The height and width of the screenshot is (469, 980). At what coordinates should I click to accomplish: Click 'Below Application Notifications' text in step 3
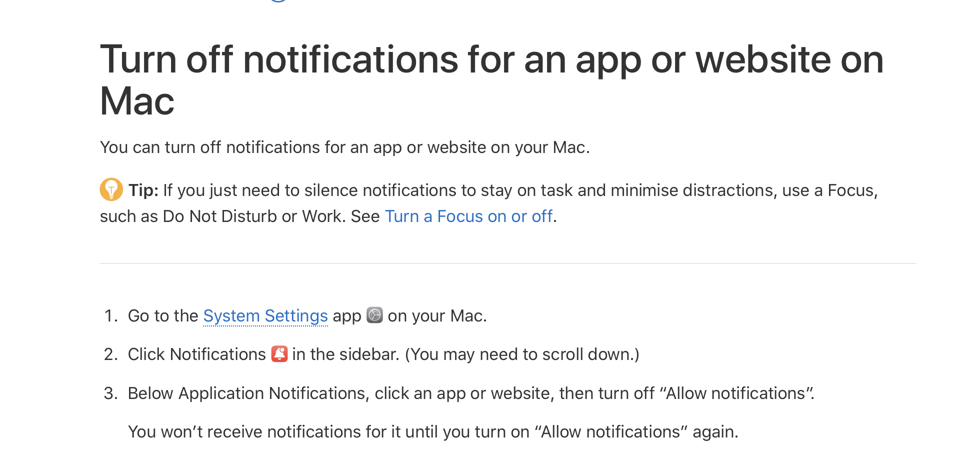pyautogui.click(x=248, y=393)
